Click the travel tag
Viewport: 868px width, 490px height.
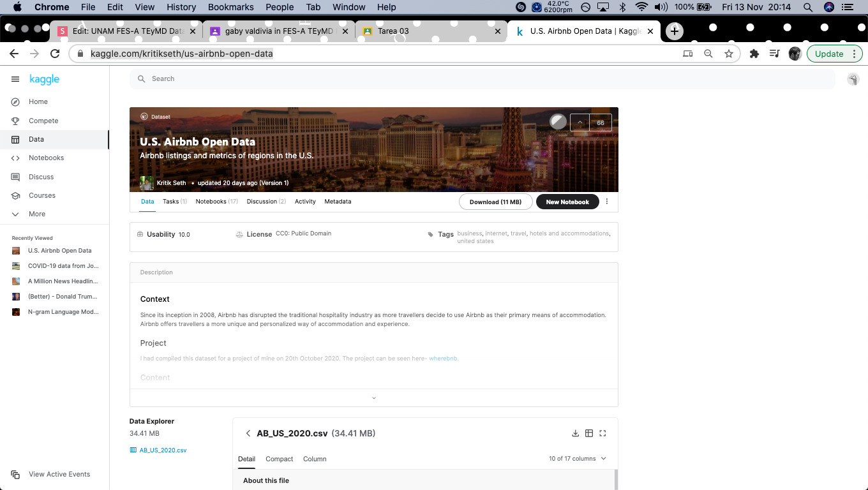point(518,234)
